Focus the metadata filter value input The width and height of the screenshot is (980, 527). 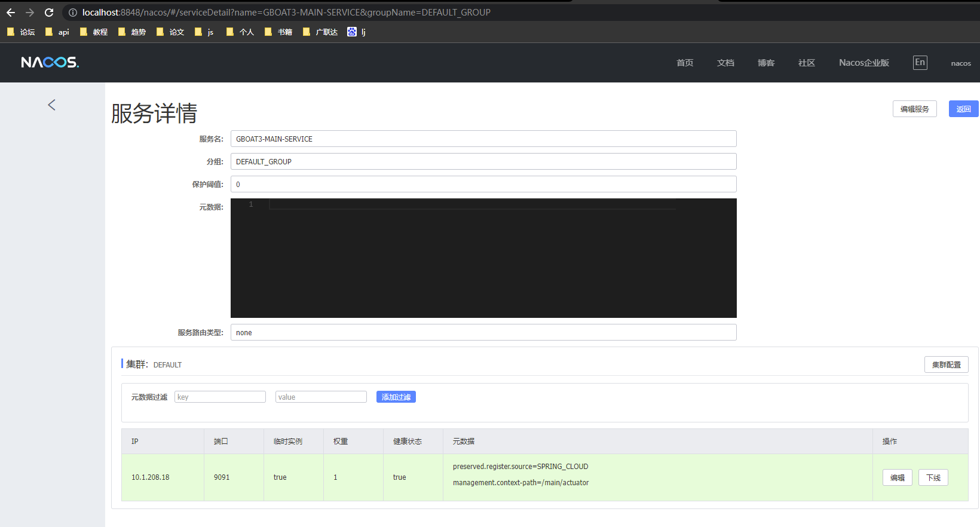point(321,397)
